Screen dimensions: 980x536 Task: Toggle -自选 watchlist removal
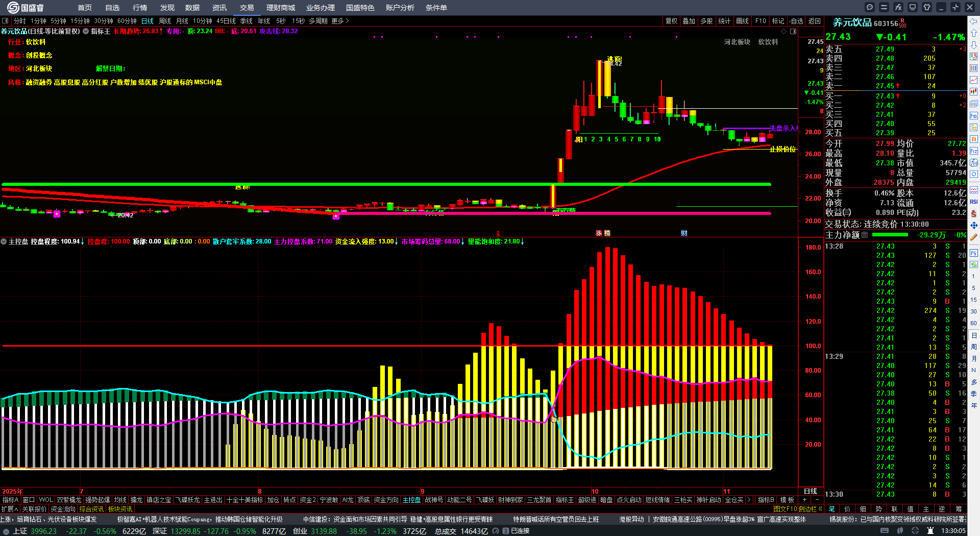click(x=796, y=21)
